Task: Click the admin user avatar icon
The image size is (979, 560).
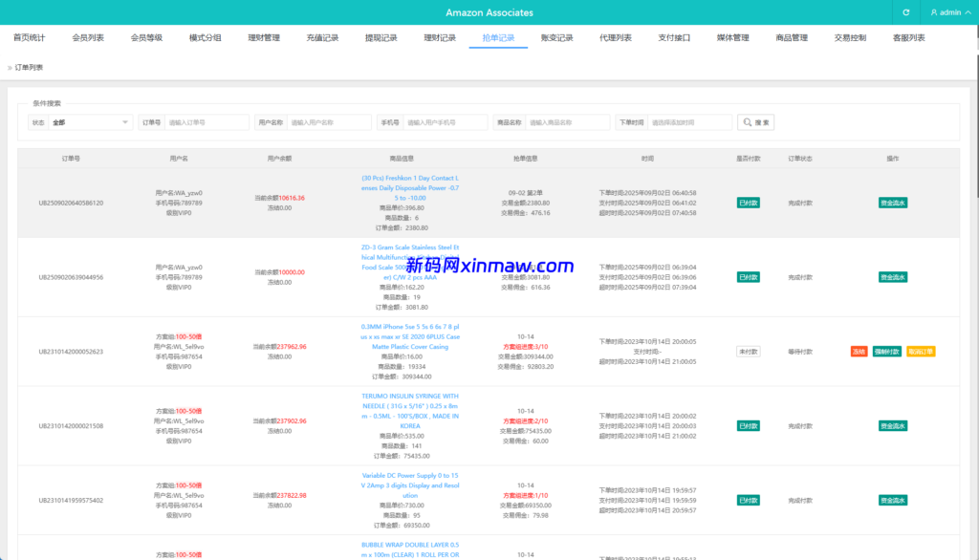Action: pyautogui.click(x=934, y=12)
